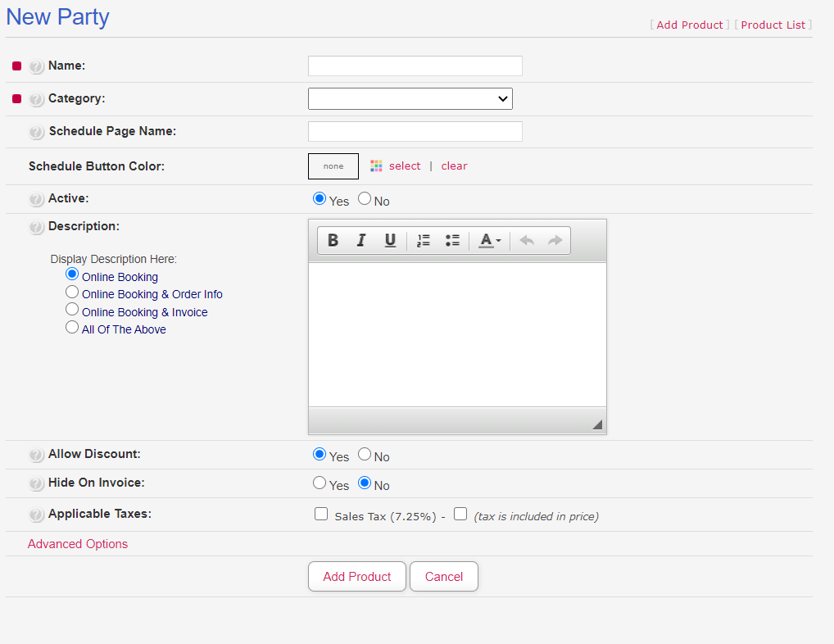Toggle Italic in the description editor
This screenshot has width=834, height=644.
[361, 240]
